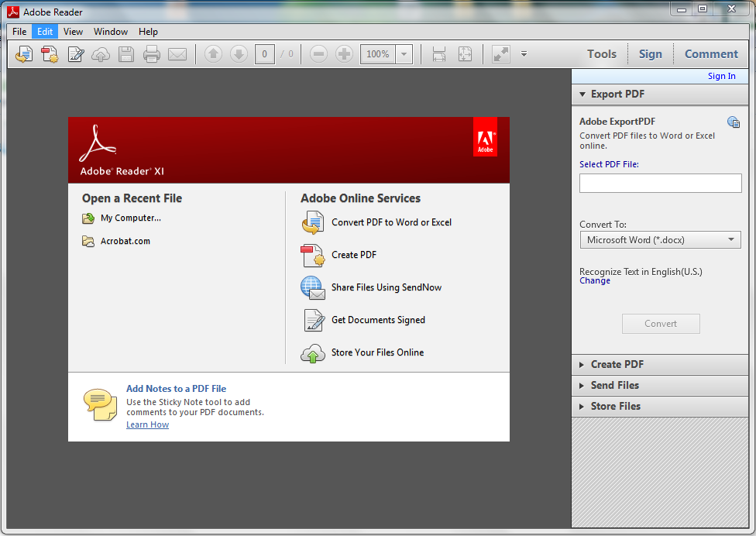Screen dimensions: 756x536
Task: Click the Add Notes to a PDF File heading
Action: point(176,389)
